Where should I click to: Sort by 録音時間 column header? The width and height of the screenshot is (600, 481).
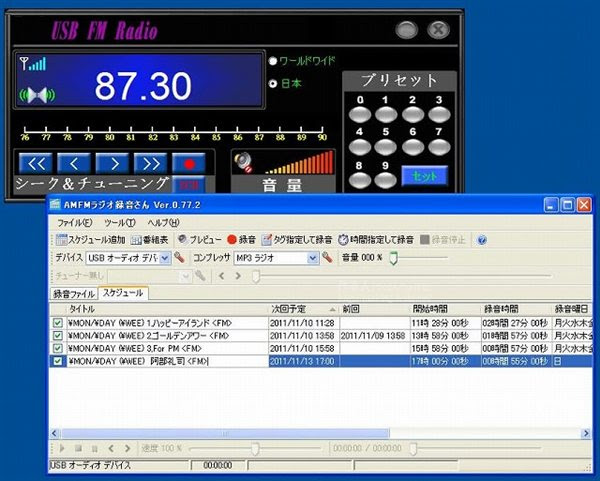[x=516, y=309]
